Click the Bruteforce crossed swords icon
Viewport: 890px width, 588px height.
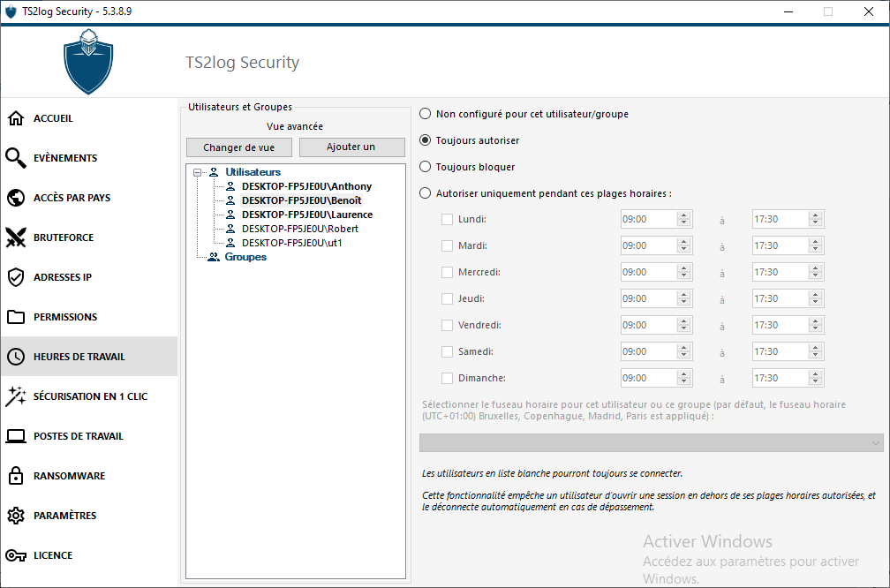(x=16, y=237)
